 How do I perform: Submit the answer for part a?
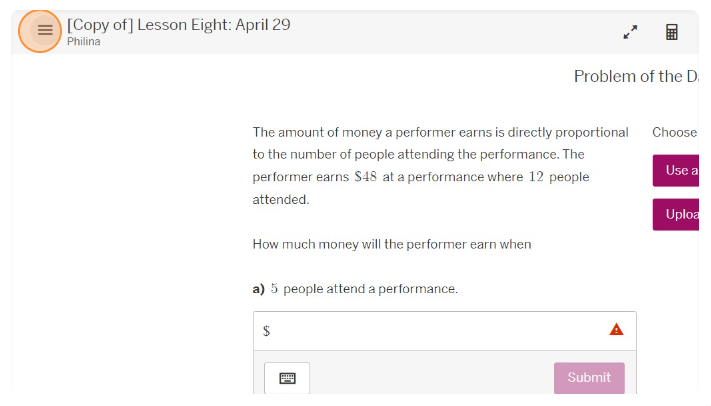pos(589,378)
